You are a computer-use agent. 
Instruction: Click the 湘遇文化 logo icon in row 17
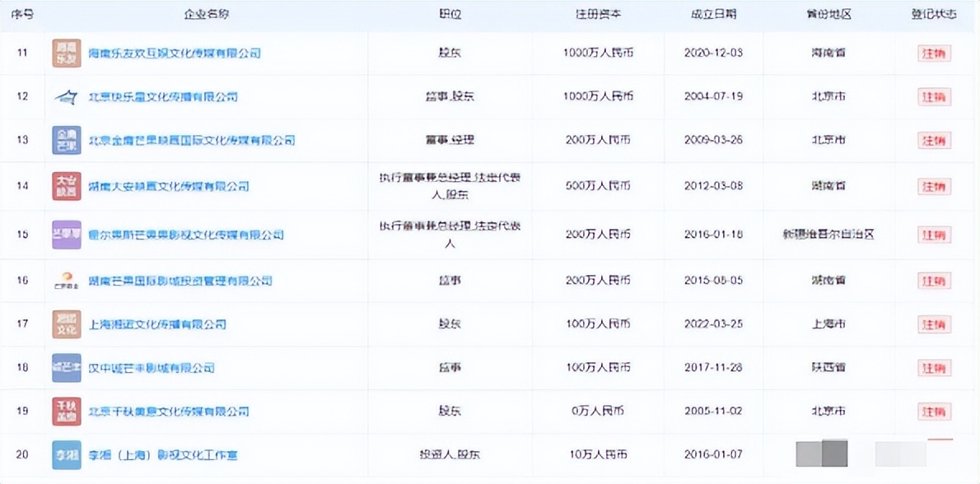67,323
